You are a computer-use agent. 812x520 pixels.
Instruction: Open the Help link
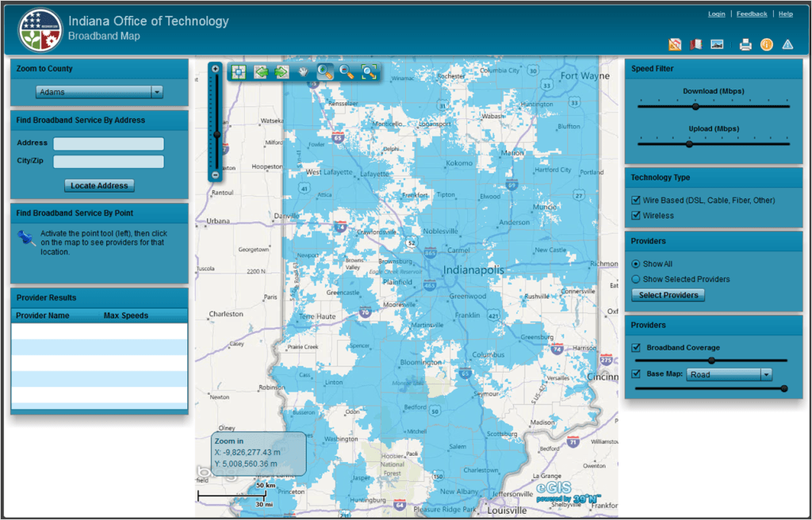point(786,14)
